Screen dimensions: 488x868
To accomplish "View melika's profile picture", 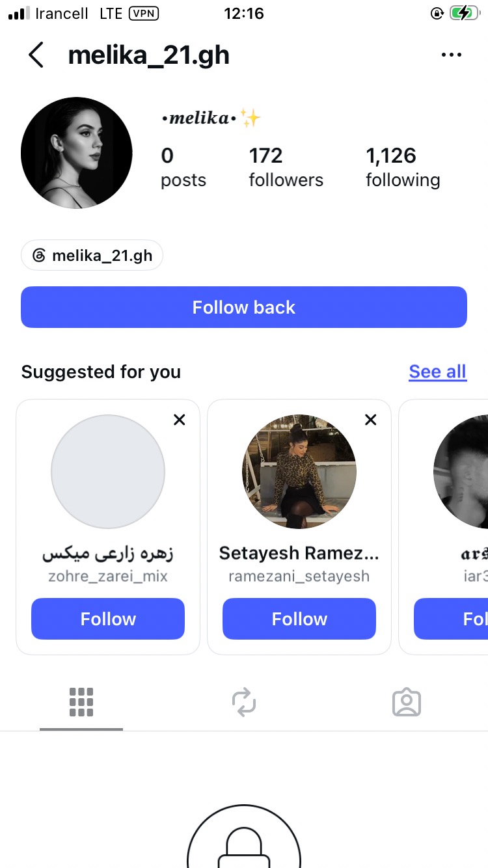I will click(77, 153).
